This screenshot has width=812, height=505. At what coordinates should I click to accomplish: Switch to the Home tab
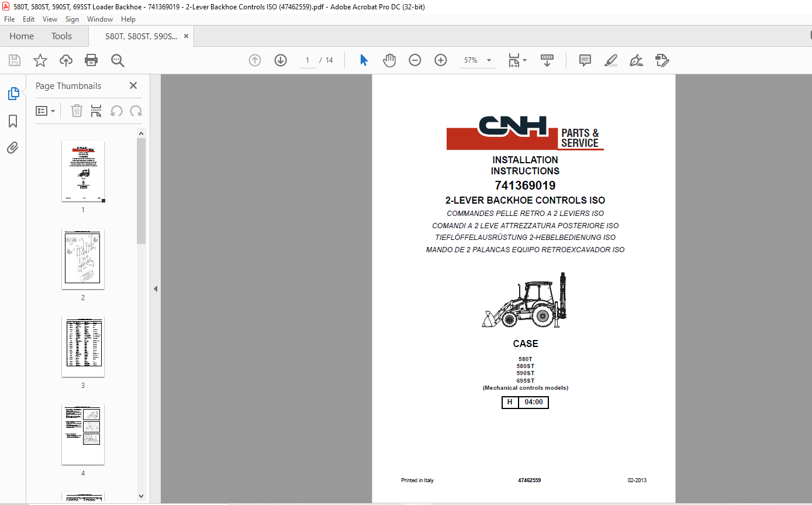[22, 36]
